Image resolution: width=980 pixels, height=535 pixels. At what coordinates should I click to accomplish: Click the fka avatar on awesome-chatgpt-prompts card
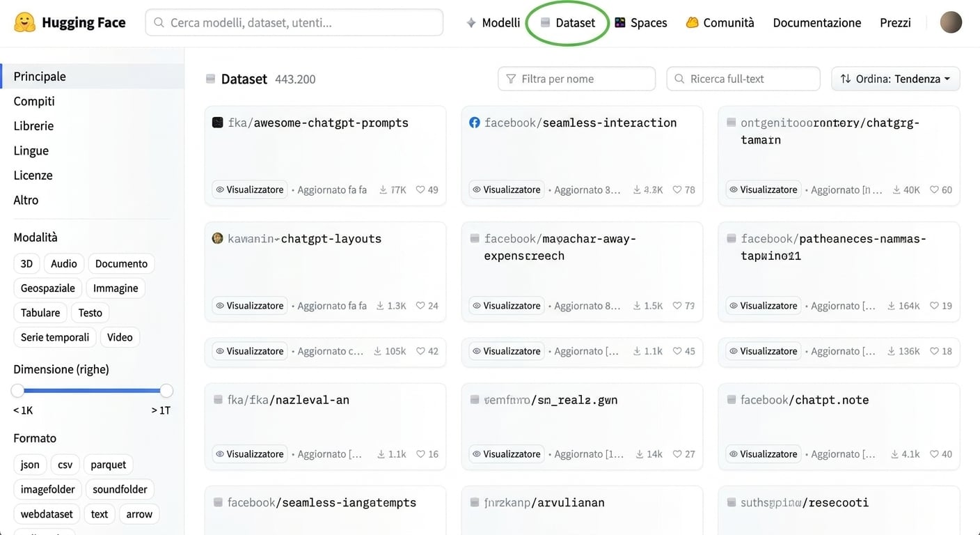(x=217, y=123)
